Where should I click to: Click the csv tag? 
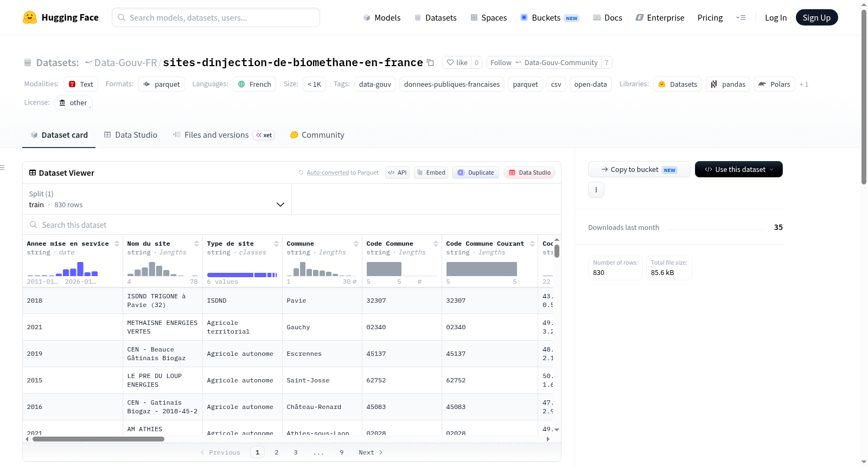click(x=556, y=84)
